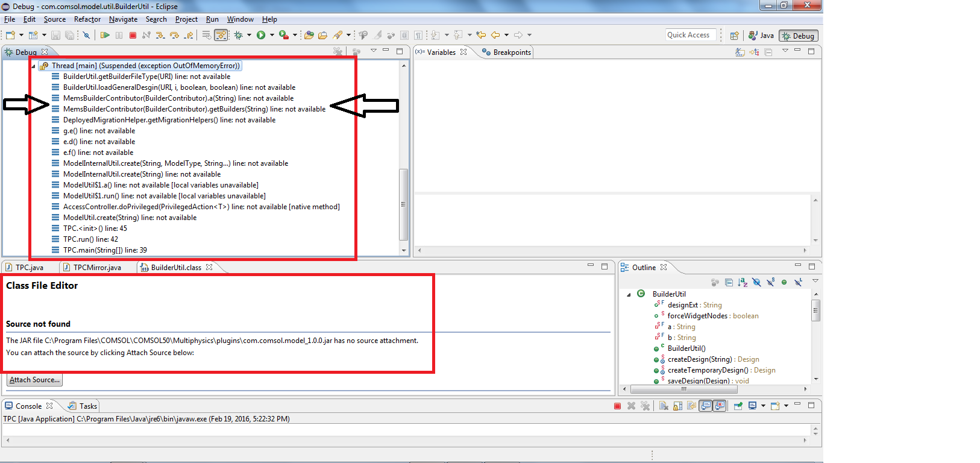Switch to the Java perspective

[x=761, y=36]
